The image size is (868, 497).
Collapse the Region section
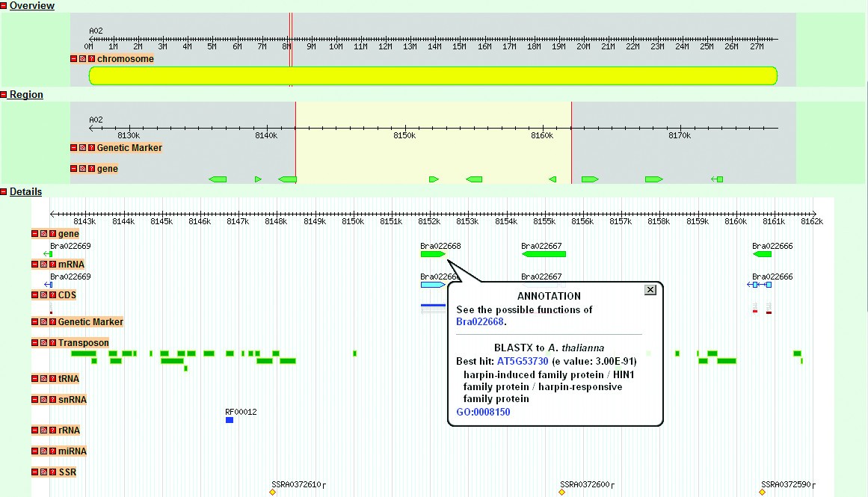[x=4, y=95]
